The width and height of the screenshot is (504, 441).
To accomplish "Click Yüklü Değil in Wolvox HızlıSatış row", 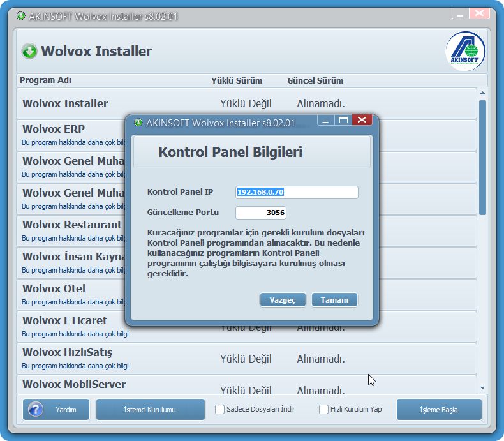I will pyautogui.click(x=246, y=359).
